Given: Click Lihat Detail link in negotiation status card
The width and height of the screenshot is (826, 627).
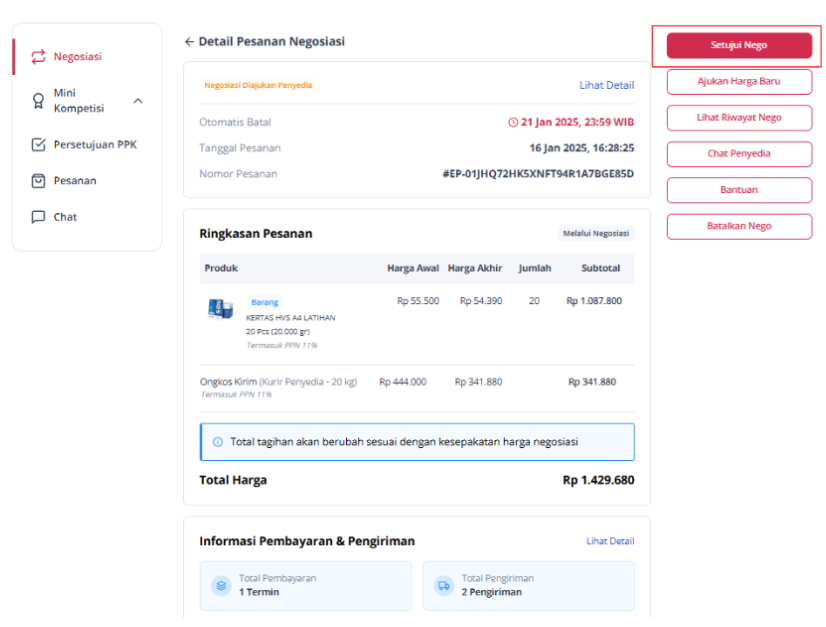Looking at the screenshot, I should [x=606, y=86].
